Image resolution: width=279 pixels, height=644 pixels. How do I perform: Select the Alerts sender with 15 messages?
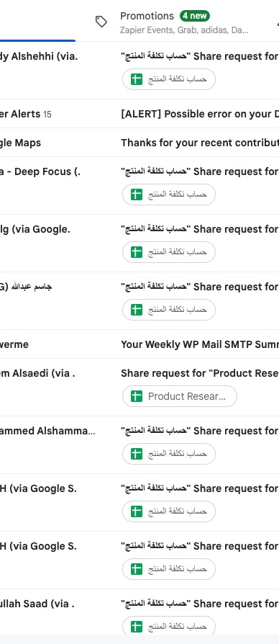tap(26, 114)
